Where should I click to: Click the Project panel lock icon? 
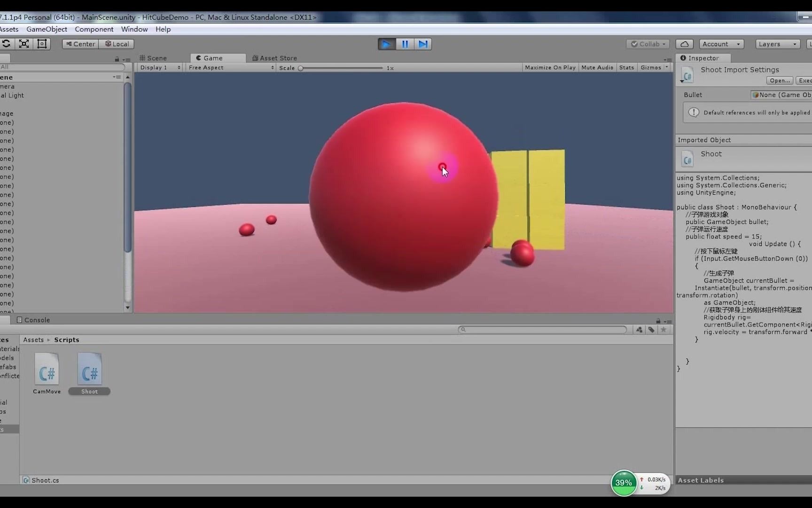(x=658, y=321)
